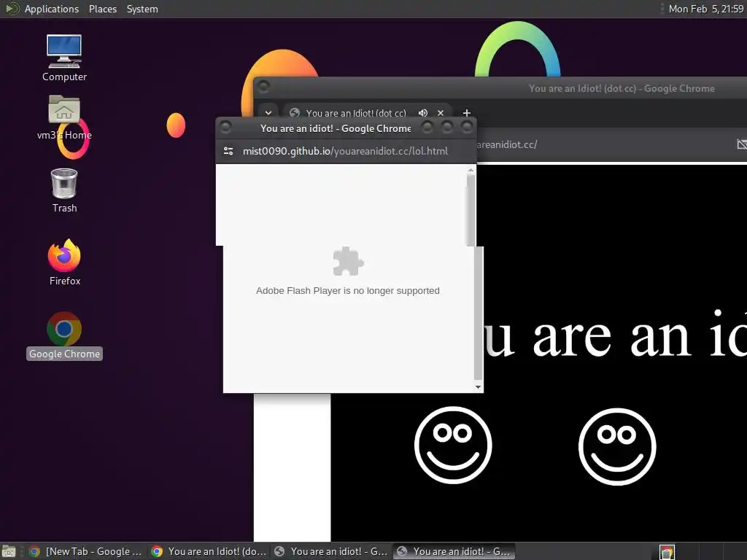
Task: Click the left smiley face on the page
Action: [x=453, y=445]
